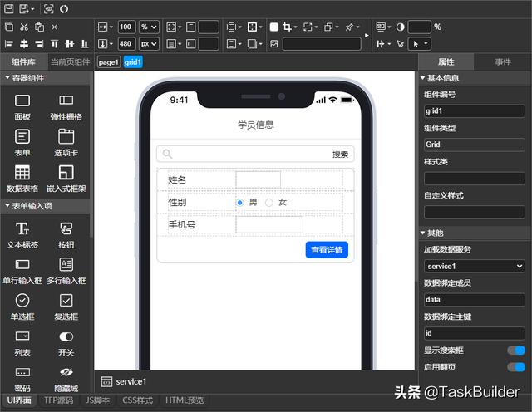Click align horizontal centers icon
The image size is (532, 412).
[x=24, y=43]
